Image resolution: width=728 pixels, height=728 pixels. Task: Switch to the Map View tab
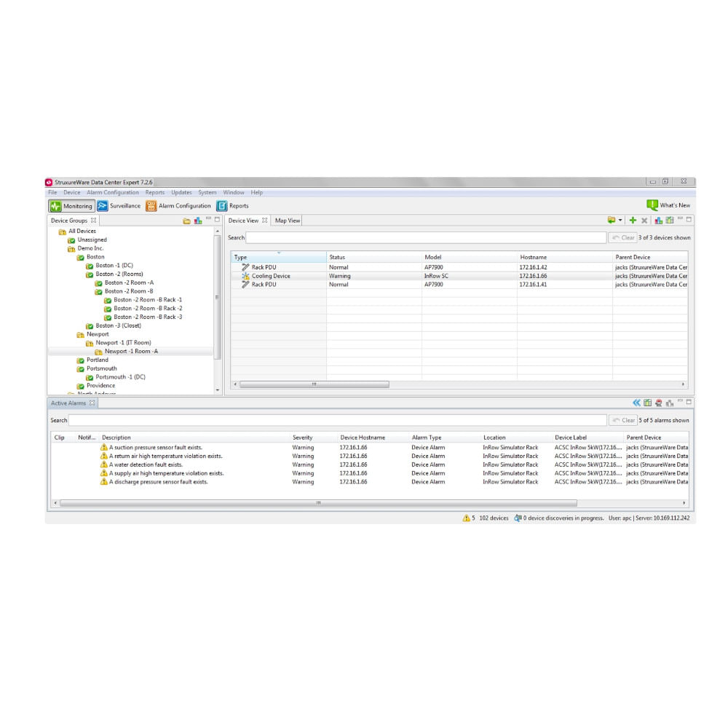click(288, 221)
